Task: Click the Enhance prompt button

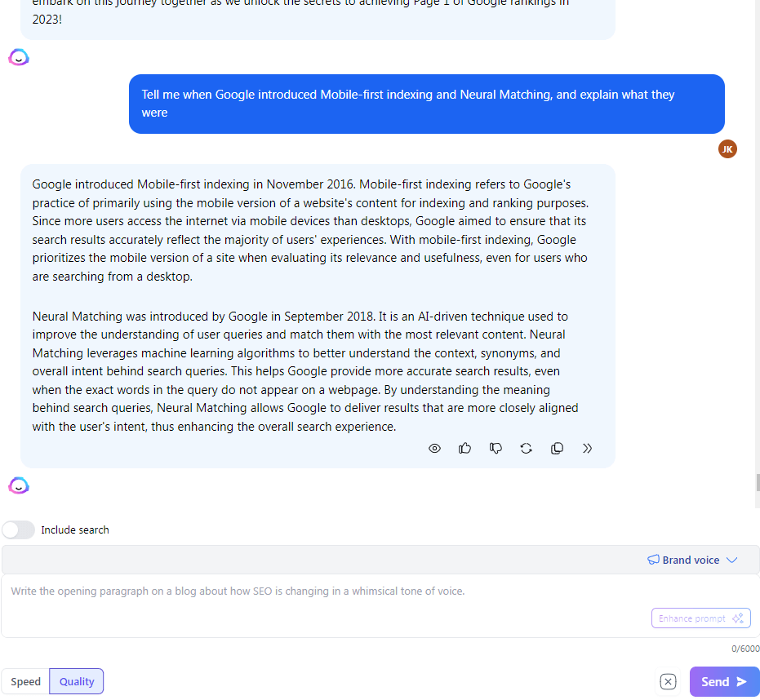Action: (701, 618)
